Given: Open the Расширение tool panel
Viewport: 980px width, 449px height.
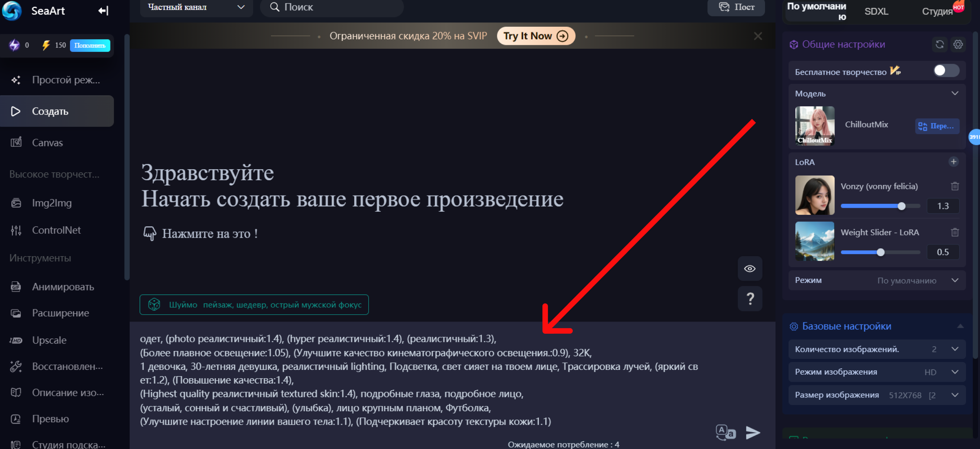Looking at the screenshot, I should pyautogui.click(x=61, y=313).
